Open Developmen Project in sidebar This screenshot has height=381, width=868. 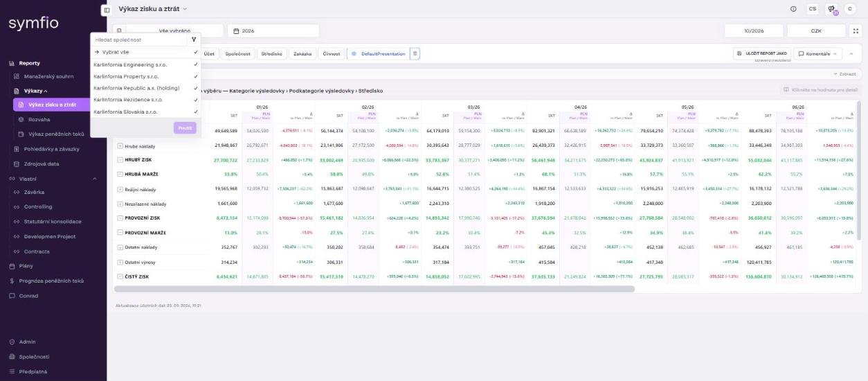point(49,236)
